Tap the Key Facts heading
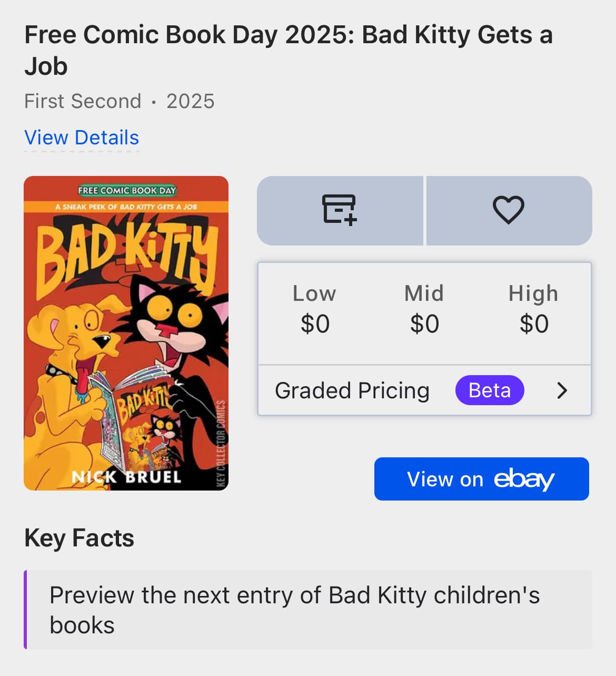The height and width of the screenshot is (676, 616). click(x=79, y=538)
